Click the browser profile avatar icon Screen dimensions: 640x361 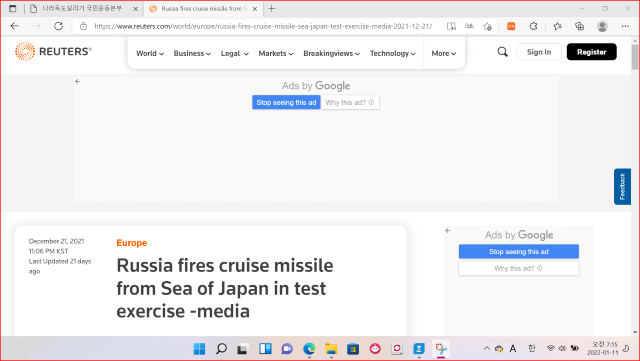602,26
